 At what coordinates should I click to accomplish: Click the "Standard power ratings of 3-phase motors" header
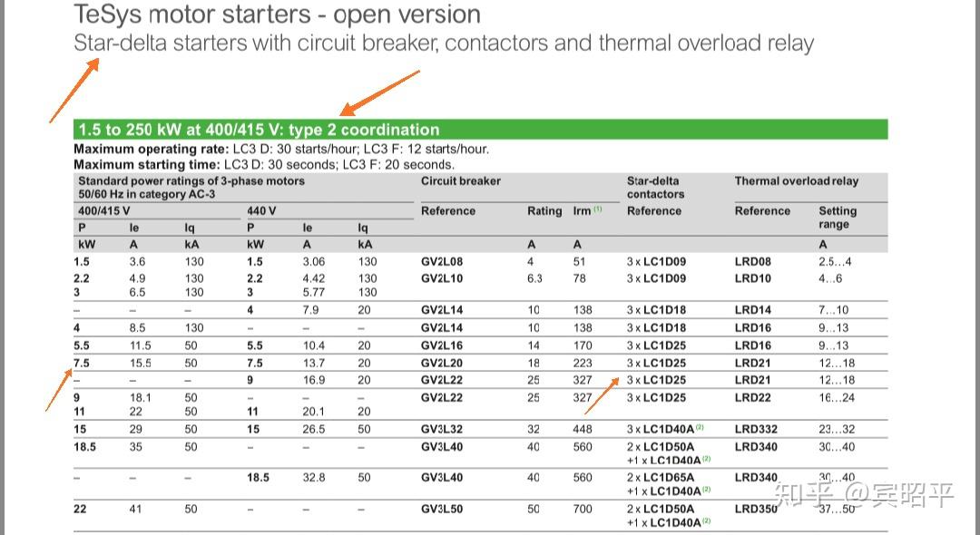pyautogui.click(x=191, y=188)
